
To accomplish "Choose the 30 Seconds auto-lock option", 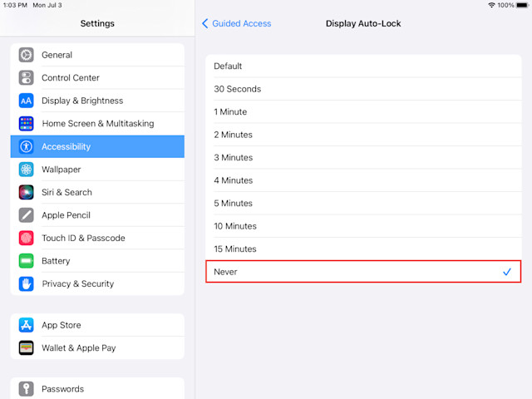I will (x=363, y=89).
